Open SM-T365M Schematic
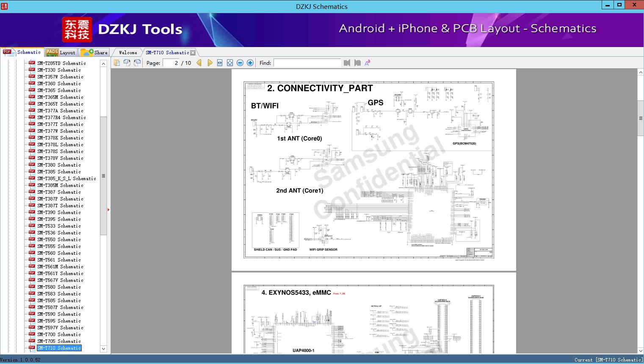Screen dimensions: 644x364 (x=60, y=97)
